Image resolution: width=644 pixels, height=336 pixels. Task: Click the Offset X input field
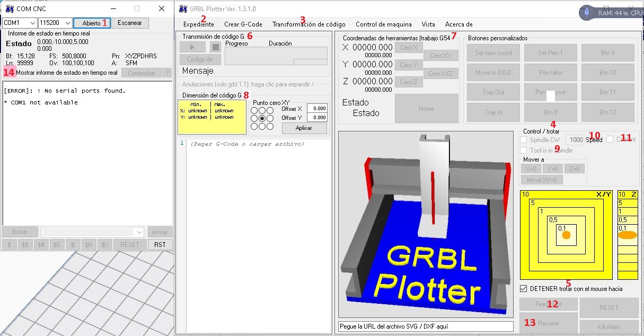click(317, 109)
